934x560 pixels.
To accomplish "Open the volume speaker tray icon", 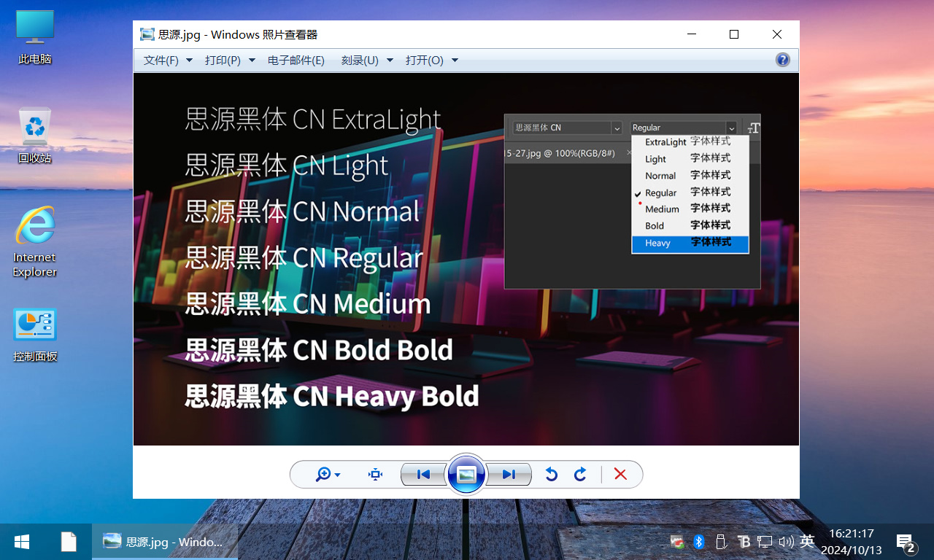I will click(786, 542).
